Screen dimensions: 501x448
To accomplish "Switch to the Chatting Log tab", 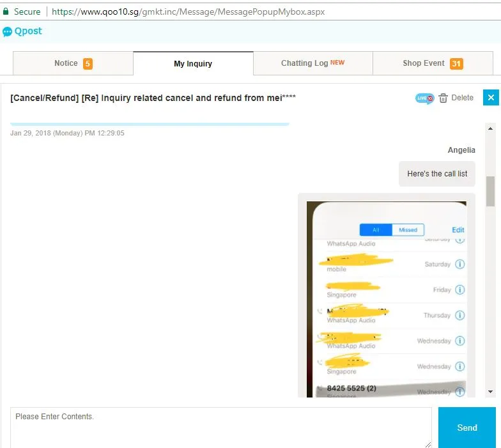I will [312, 63].
